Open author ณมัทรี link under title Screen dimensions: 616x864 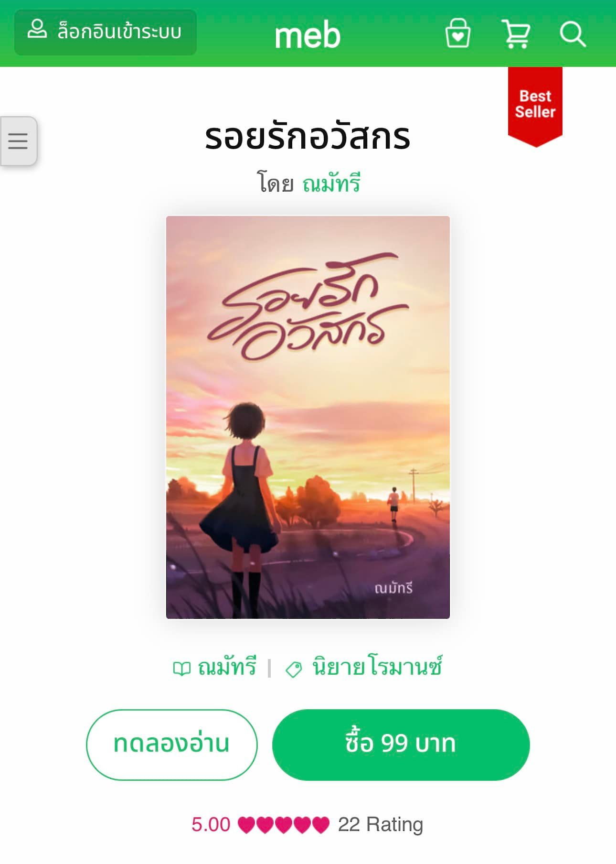331,184
